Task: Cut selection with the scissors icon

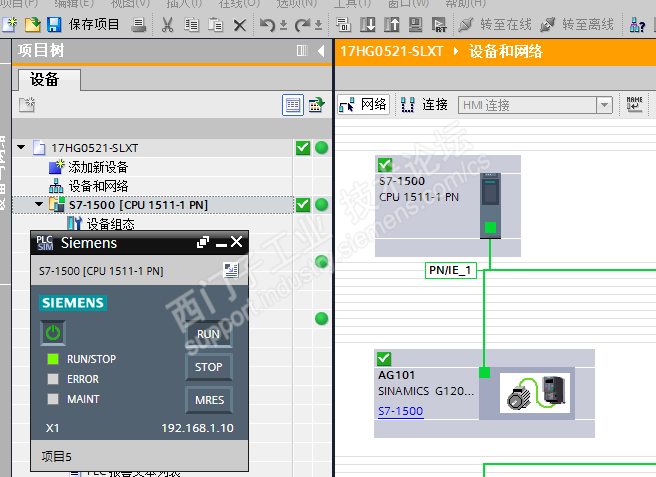Action: 167,25
